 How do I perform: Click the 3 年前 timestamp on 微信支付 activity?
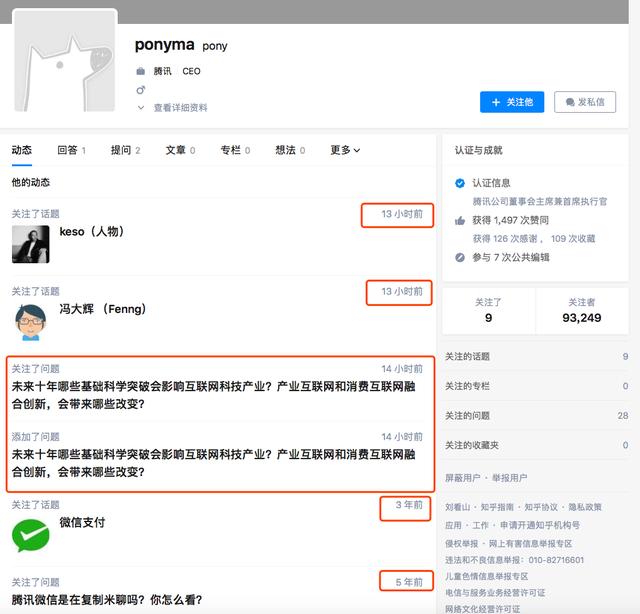point(409,505)
